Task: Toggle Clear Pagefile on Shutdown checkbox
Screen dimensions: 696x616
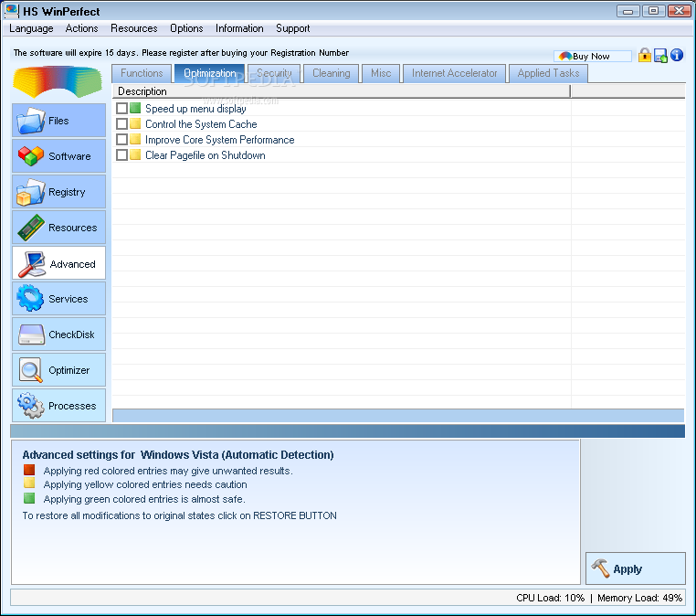Action: tap(121, 154)
